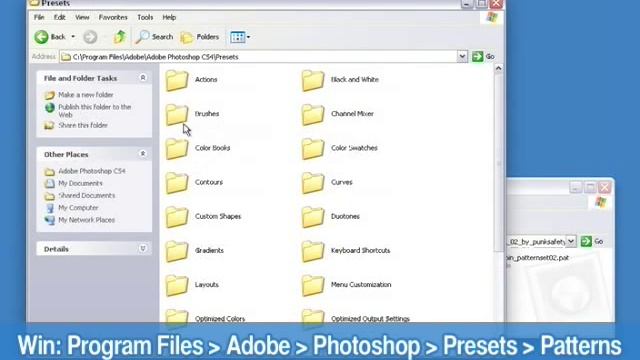Open the Actions folder icon
640x360 pixels.
pos(177,80)
